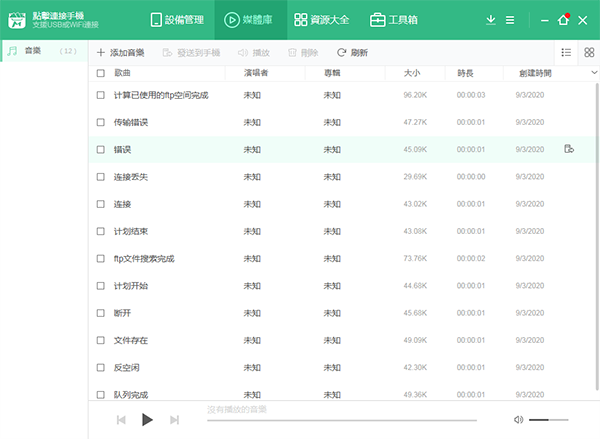Sort by 專輯 column header
This screenshot has height=439, width=600.
(x=332, y=73)
